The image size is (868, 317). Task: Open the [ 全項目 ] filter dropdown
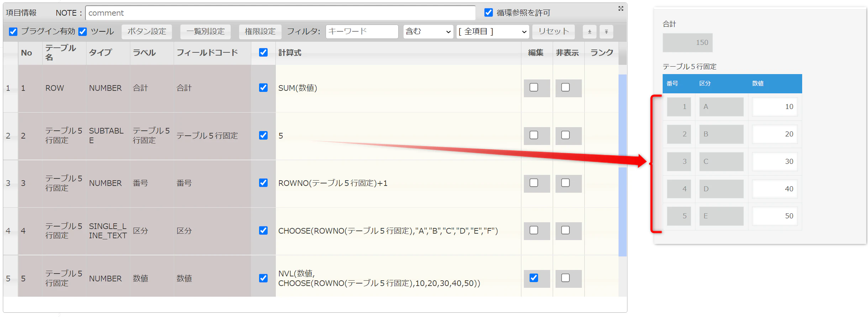tap(493, 32)
